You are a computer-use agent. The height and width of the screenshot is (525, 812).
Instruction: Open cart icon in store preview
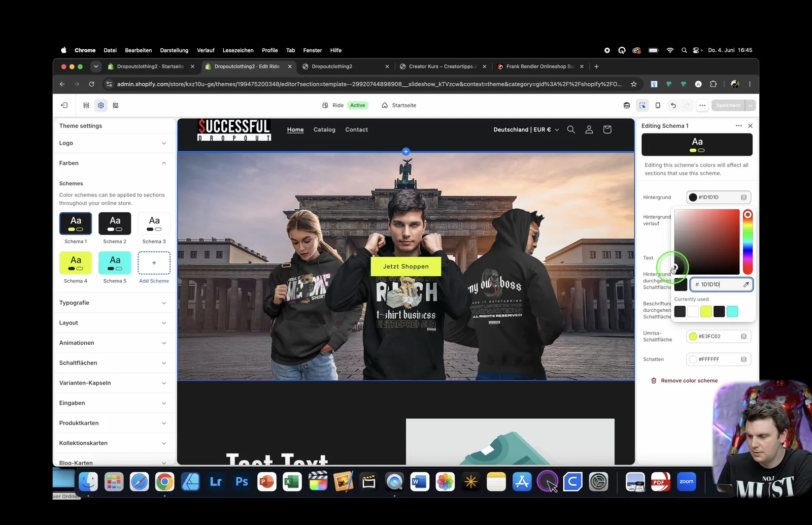coord(607,129)
